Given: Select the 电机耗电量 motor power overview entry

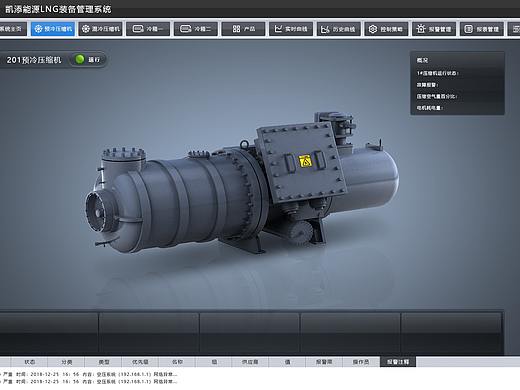Looking at the screenshot, I should click(429, 108).
